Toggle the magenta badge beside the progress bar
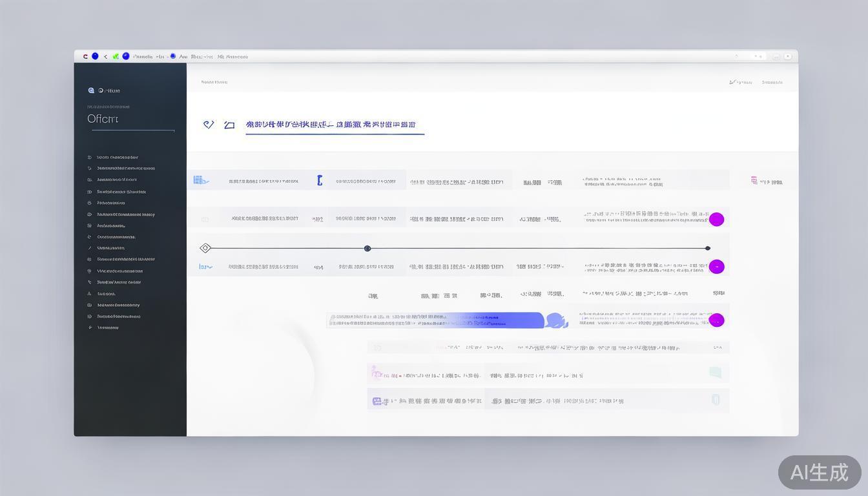868x496 pixels. pos(717,266)
